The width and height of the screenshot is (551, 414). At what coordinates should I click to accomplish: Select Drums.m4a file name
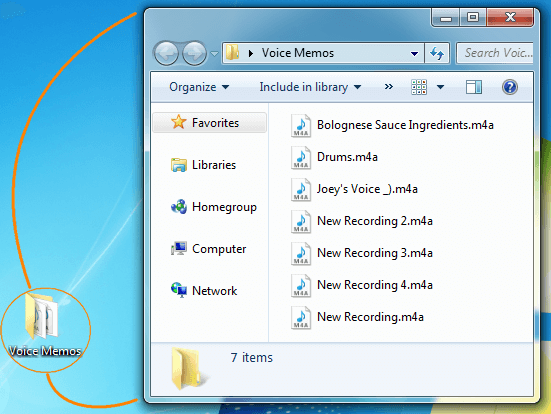[x=347, y=157]
